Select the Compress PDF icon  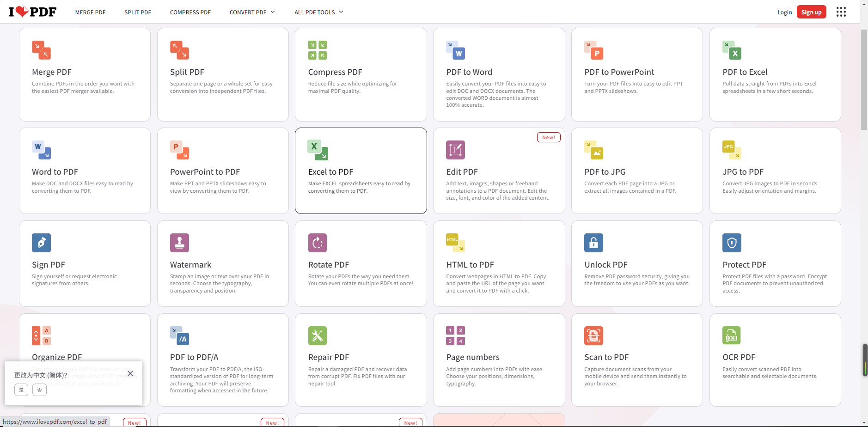[x=318, y=50]
